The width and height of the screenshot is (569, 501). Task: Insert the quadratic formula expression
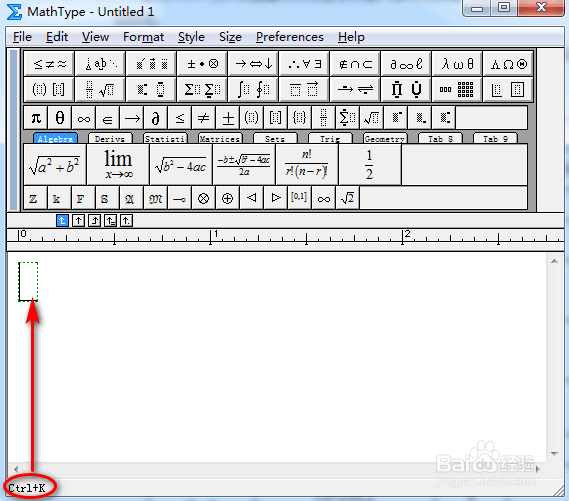(x=244, y=165)
